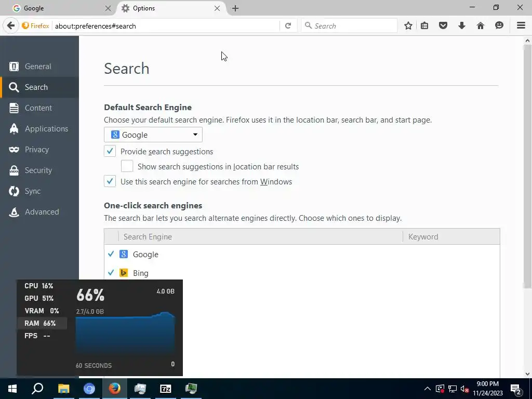Viewport: 532px width, 399px height.
Task: Select FPS row in performance overlay
Action: (x=42, y=336)
